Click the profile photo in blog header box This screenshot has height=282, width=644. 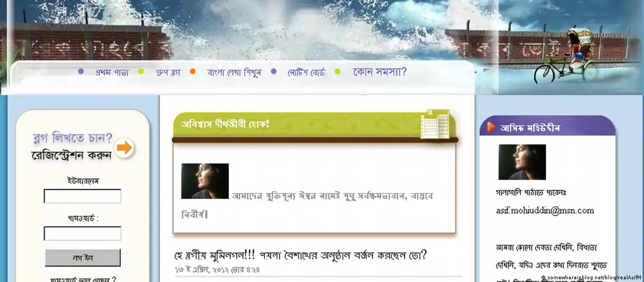click(x=205, y=181)
